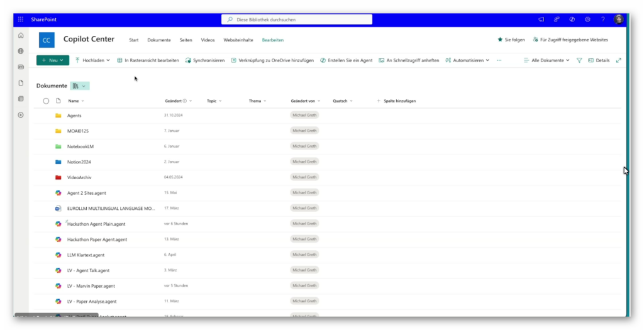Screen dimensions: 644x330
Task: Go to the Seiten navigation tab
Action: pos(186,40)
